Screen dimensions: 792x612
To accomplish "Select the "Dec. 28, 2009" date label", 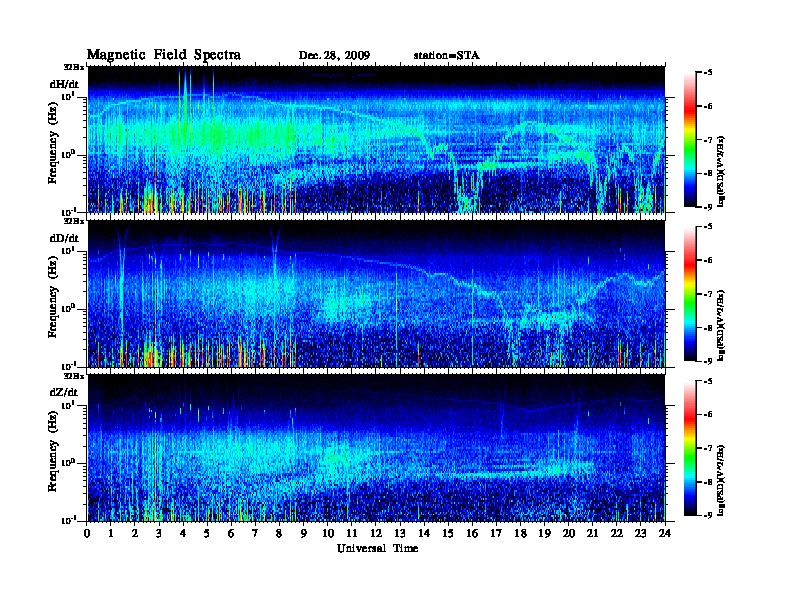I will click(x=334, y=56).
